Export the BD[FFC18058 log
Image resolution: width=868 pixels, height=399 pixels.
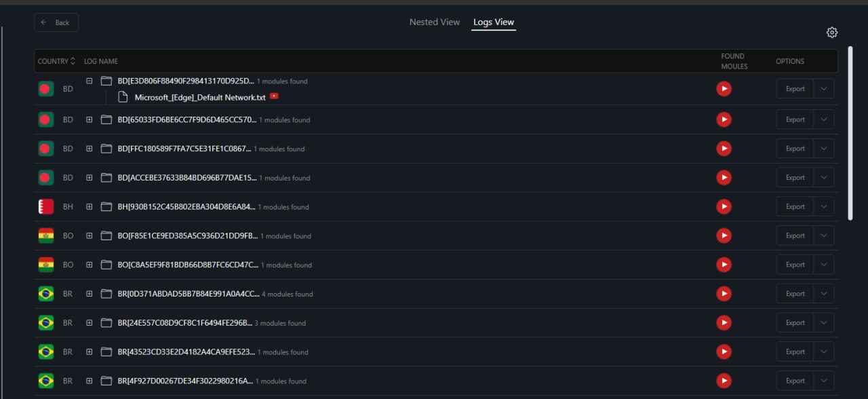pyautogui.click(x=795, y=149)
